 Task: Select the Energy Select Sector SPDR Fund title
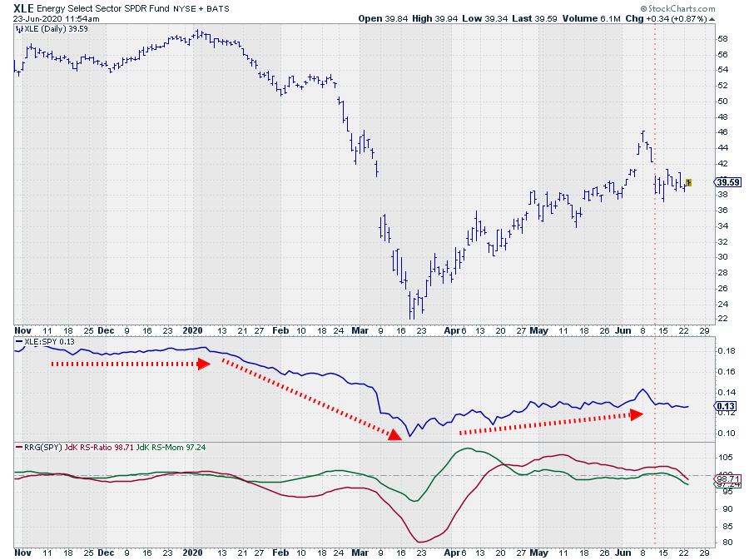coord(102,8)
